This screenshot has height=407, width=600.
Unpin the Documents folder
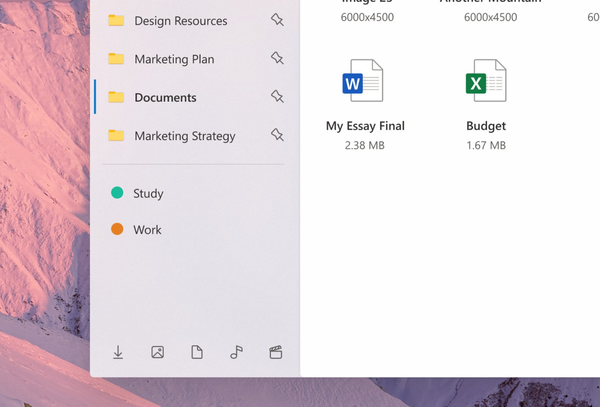[277, 97]
